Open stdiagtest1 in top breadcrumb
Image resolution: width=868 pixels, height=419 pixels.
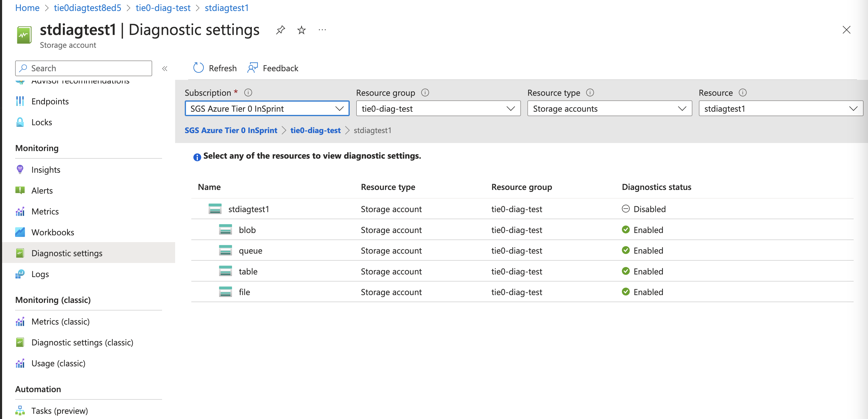coord(227,8)
